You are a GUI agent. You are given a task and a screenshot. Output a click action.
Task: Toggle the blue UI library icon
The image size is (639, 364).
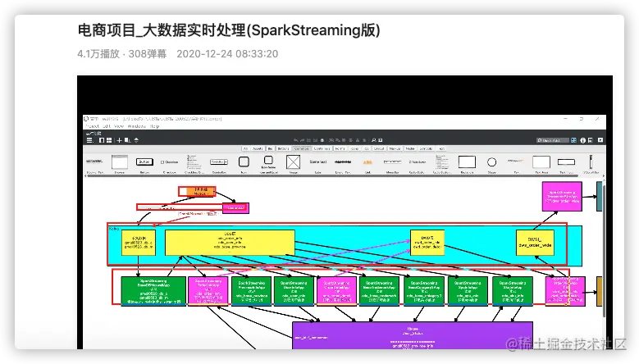click(573, 140)
